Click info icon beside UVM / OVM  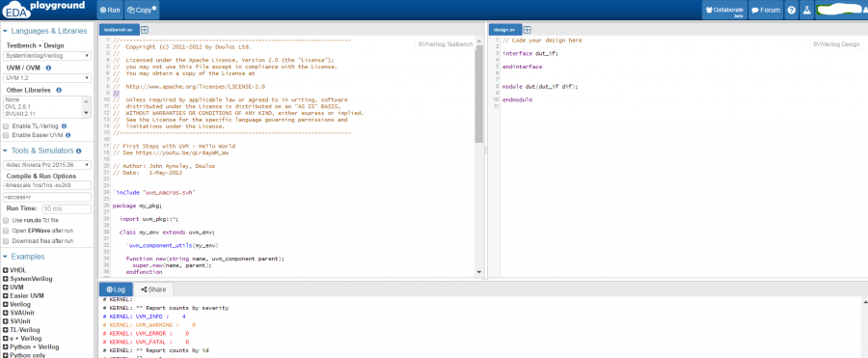click(48, 68)
